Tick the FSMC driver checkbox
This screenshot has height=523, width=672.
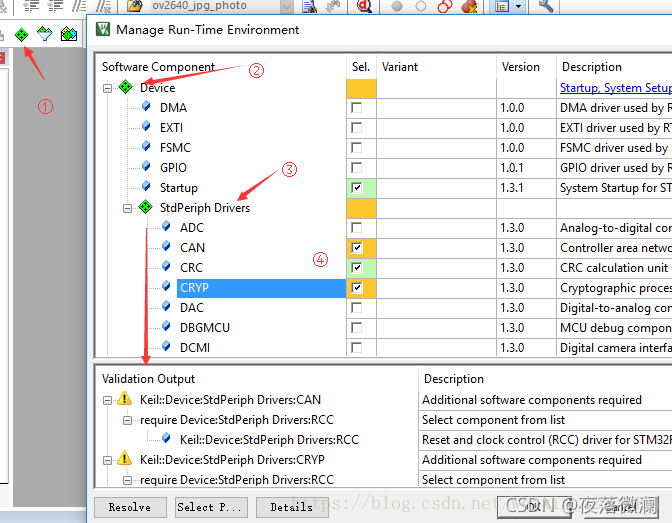357,148
